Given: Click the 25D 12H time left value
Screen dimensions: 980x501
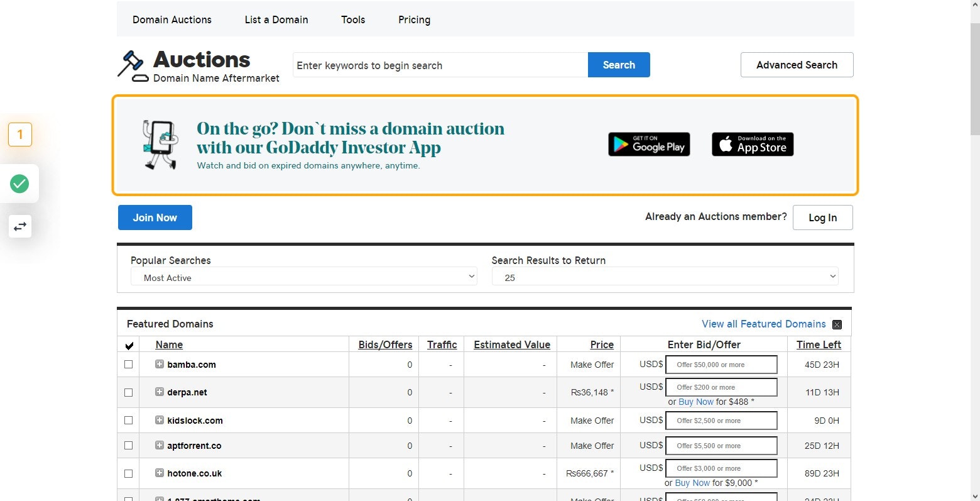Looking at the screenshot, I should 822,446.
